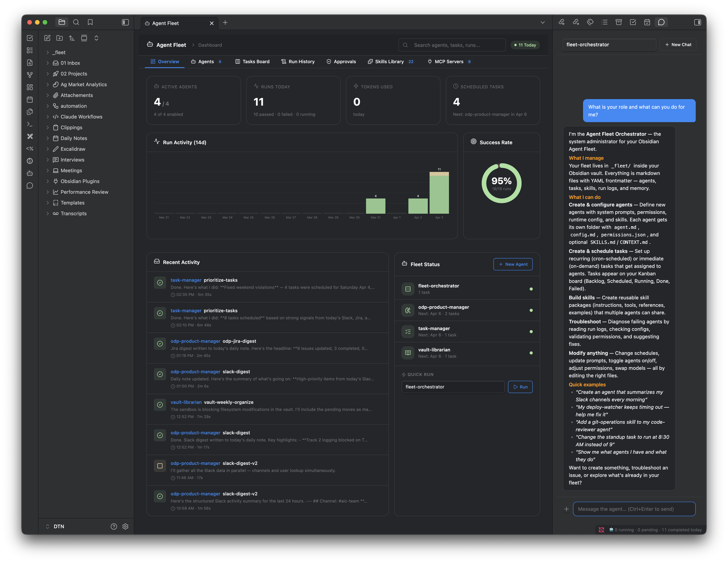Click the Apr 3 bar in Run Activity
This screenshot has width=728, height=563.
(439, 193)
